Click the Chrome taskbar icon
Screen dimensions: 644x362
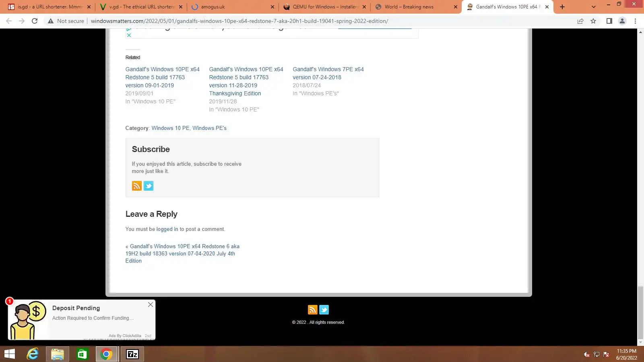click(x=107, y=354)
